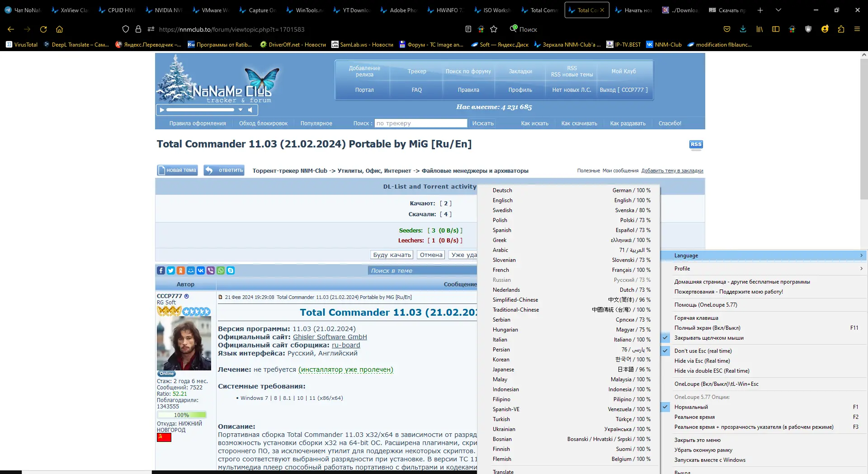Open the browser hamburger menu

point(857,29)
